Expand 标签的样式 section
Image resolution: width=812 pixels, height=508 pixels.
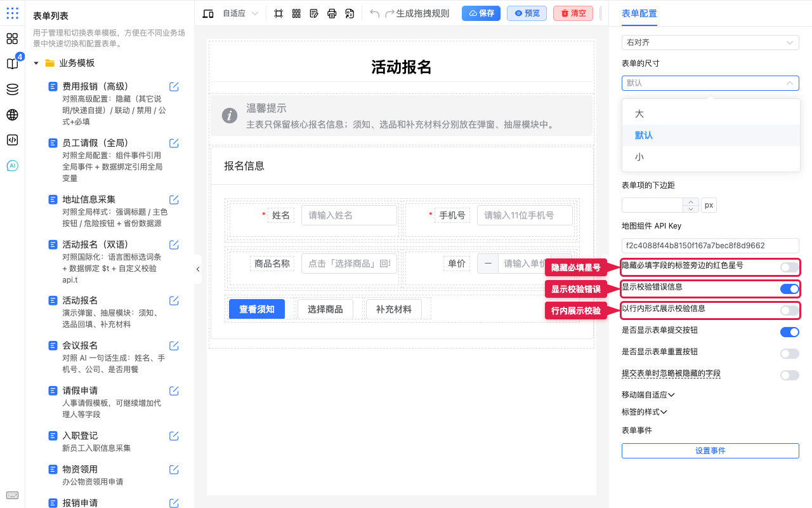pyautogui.click(x=645, y=412)
